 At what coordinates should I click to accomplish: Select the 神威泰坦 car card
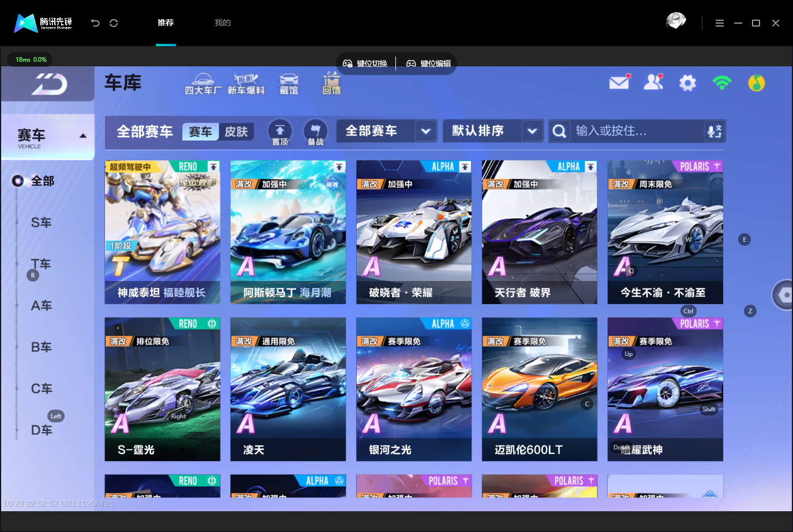pos(162,232)
